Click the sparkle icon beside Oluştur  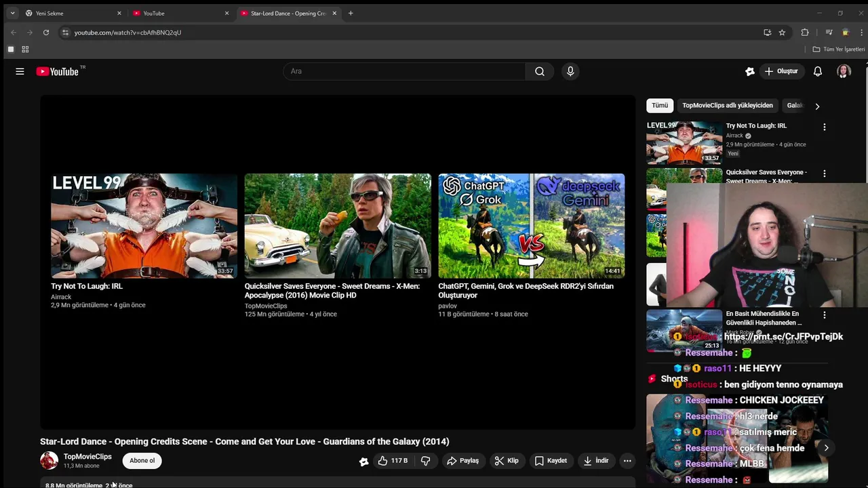click(x=749, y=71)
